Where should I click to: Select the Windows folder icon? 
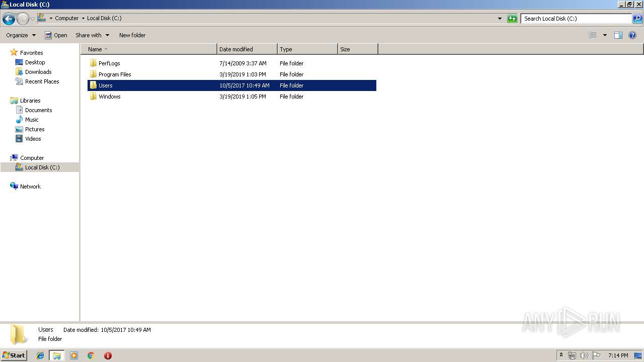pyautogui.click(x=93, y=97)
